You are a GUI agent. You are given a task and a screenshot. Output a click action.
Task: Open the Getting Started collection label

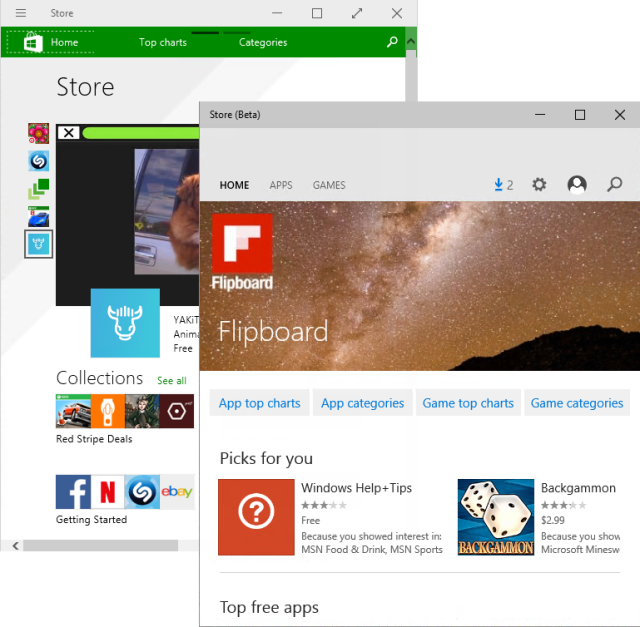point(91,520)
